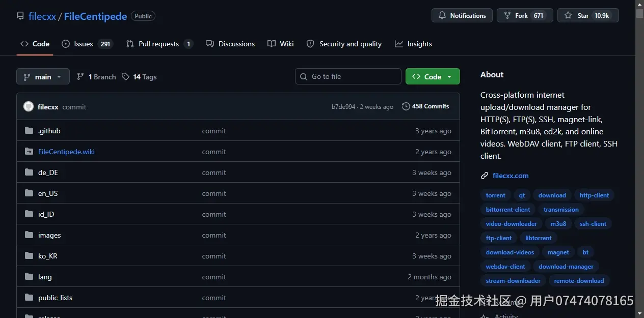Open the Issues tab
The height and width of the screenshot is (318, 644).
pos(87,44)
